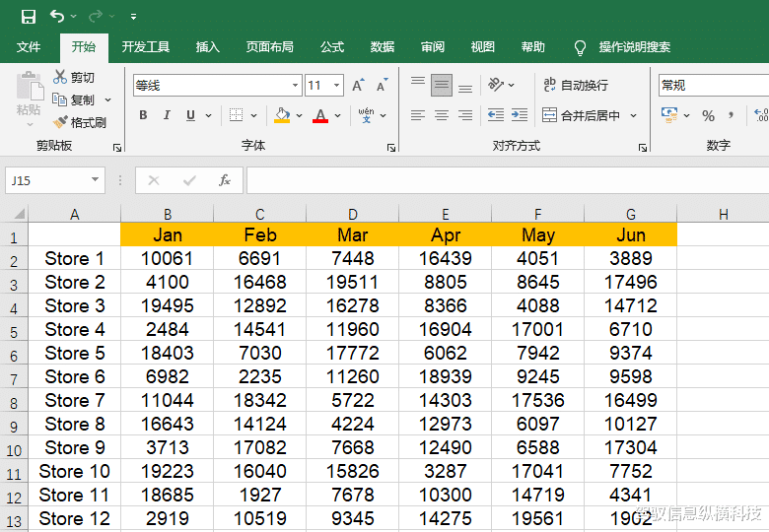The height and width of the screenshot is (532, 769).
Task: Switch to the 公式 (Formulas) tab
Action: 332,46
